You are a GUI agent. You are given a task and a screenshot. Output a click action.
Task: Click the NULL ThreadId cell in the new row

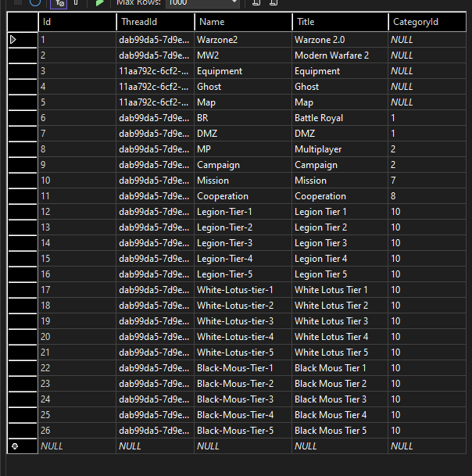pyautogui.click(x=155, y=446)
